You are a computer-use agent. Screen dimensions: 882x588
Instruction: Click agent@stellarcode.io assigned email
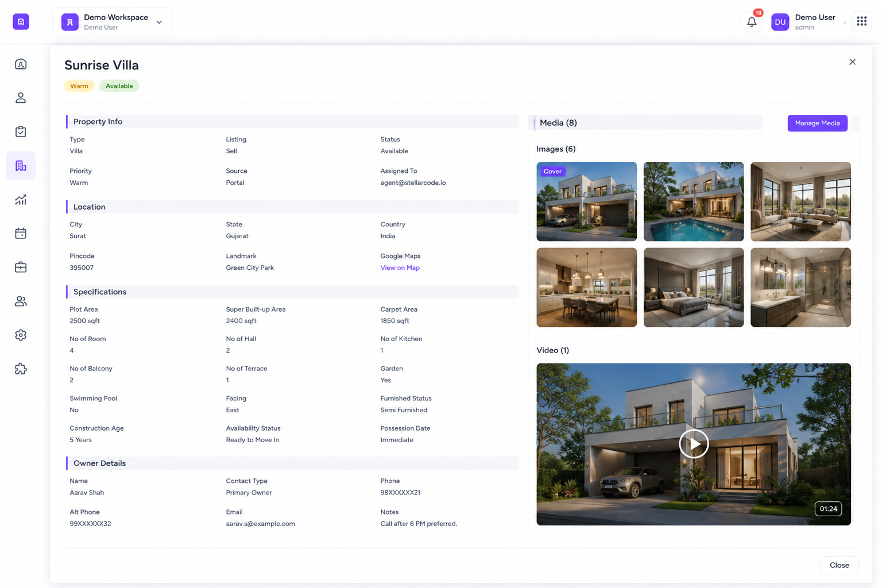413,183
